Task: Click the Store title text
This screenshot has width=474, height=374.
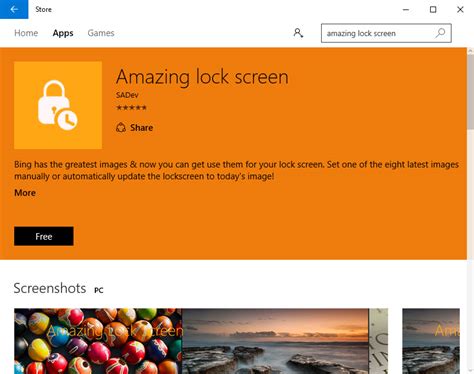Action: point(43,9)
